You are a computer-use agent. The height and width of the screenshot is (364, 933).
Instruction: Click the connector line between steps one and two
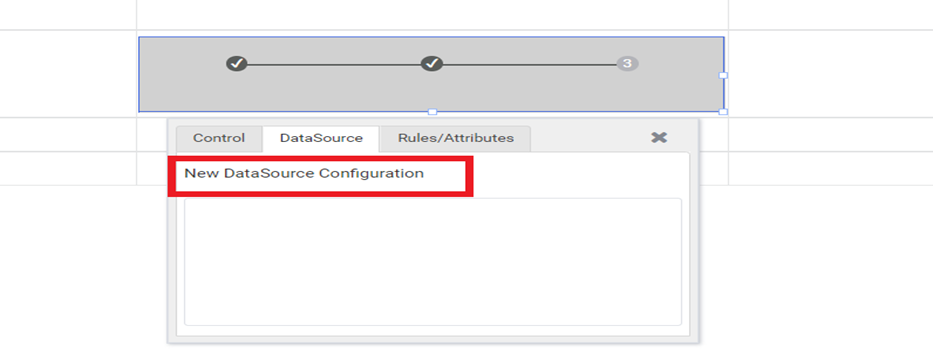coord(334,64)
